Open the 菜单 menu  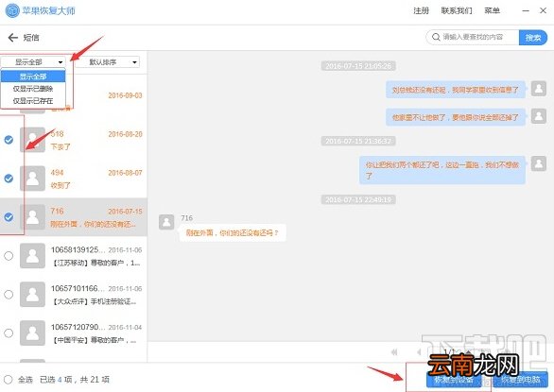[x=492, y=10]
